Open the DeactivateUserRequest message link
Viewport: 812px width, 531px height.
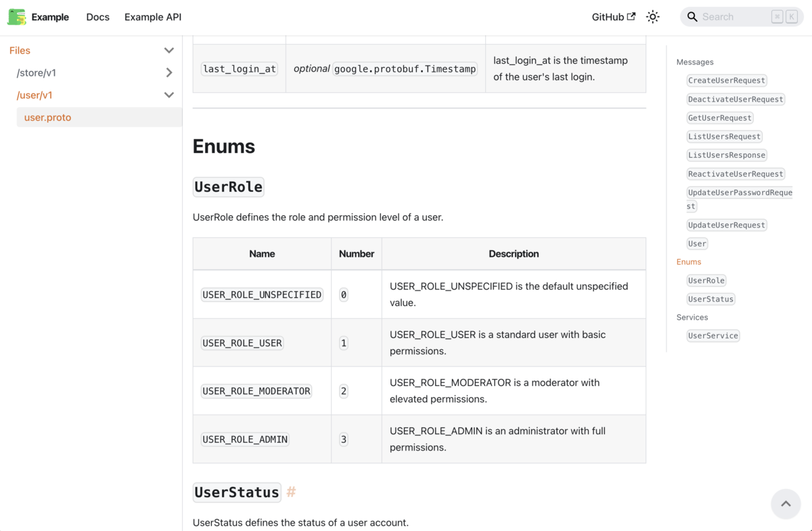coord(736,99)
